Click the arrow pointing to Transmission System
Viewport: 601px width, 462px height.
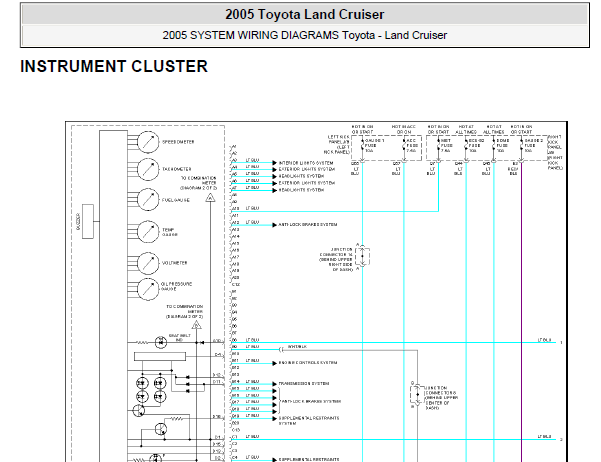(274, 384)
